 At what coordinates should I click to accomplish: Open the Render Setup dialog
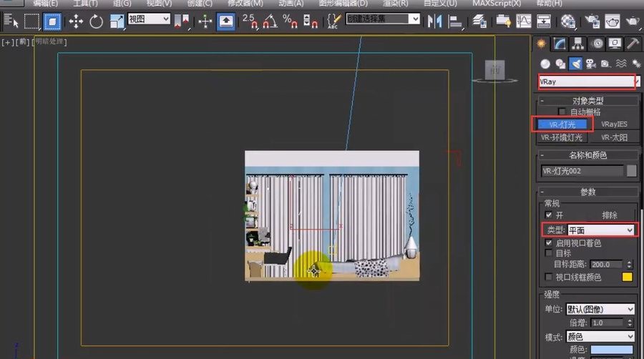pos(592,21)
